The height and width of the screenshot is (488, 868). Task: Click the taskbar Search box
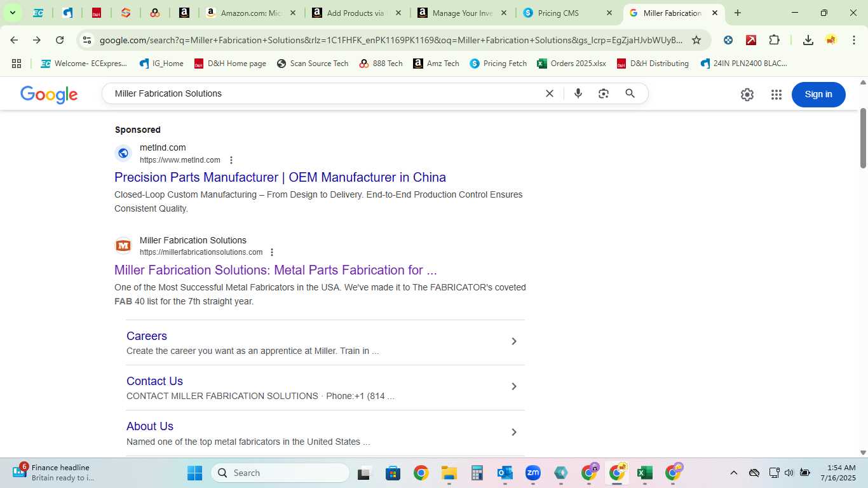[280, 473]
